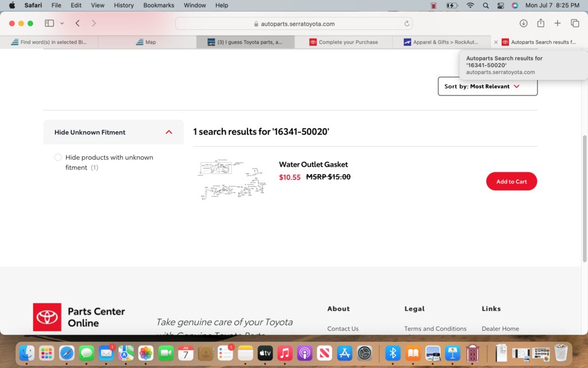Open the File menu
This screenshot has height=368, width=588.
(x=56, y=5)
